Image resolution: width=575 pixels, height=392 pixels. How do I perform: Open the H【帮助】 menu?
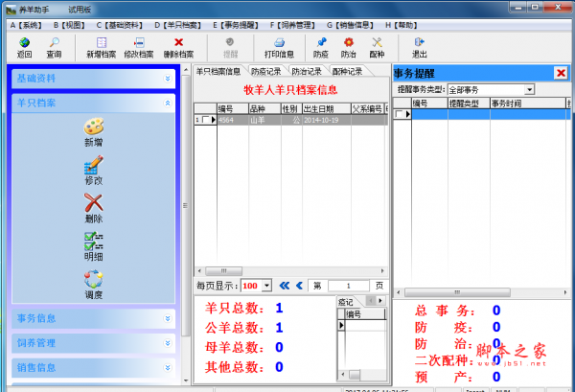(x=402, y=25)
